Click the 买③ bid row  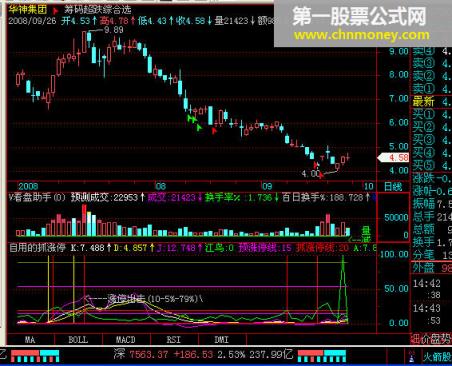[x=432, y=140]
